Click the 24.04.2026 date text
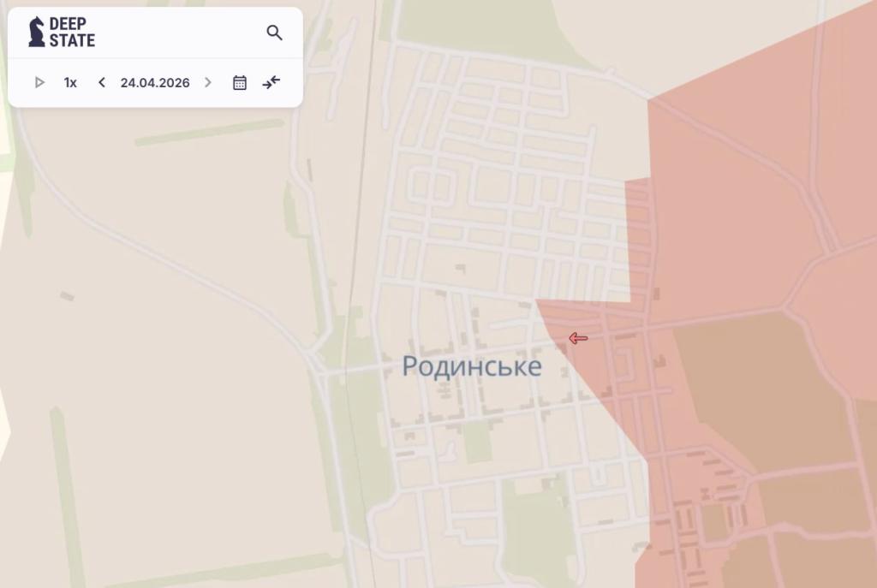This screenshot has width=877, height=588. click(x=155, y=83)
